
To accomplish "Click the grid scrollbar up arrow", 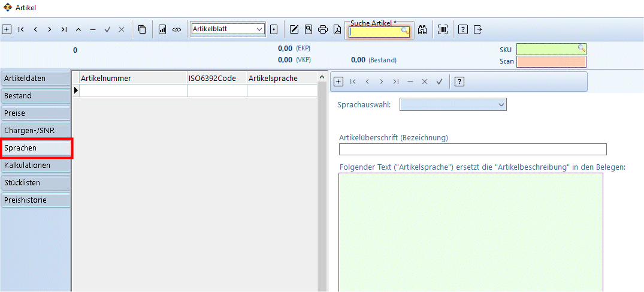I will pos(322,77).
